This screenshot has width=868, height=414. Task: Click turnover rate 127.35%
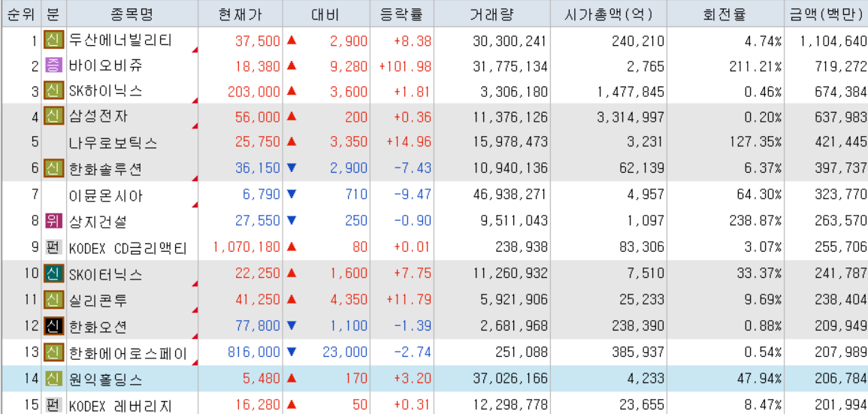(x=754, y=142)
